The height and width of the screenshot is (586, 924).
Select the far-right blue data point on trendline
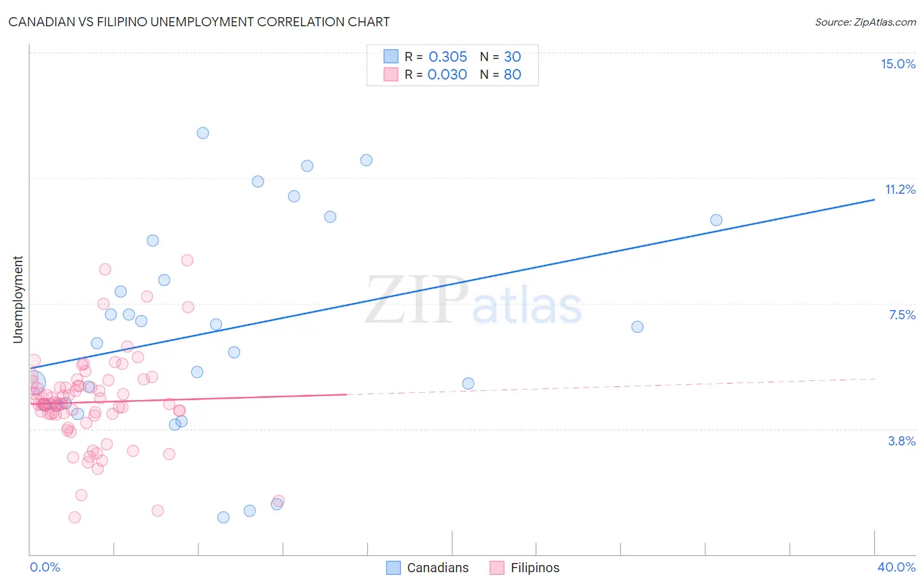716,220
